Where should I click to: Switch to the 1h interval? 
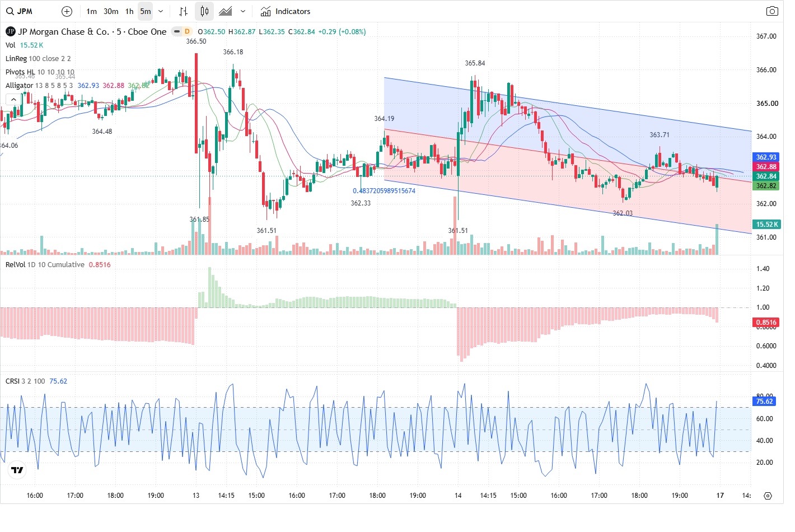[x=129, y=11]
